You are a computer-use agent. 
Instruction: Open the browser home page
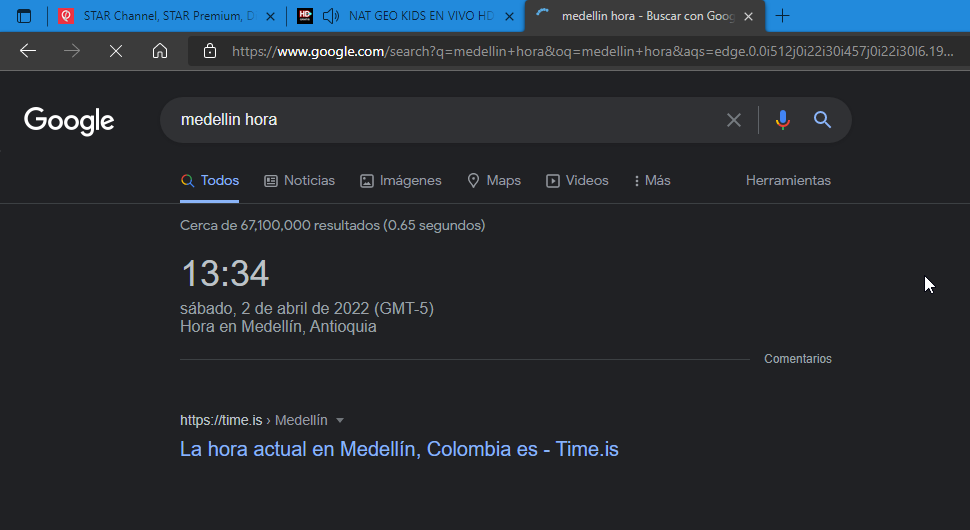[160, 51]
